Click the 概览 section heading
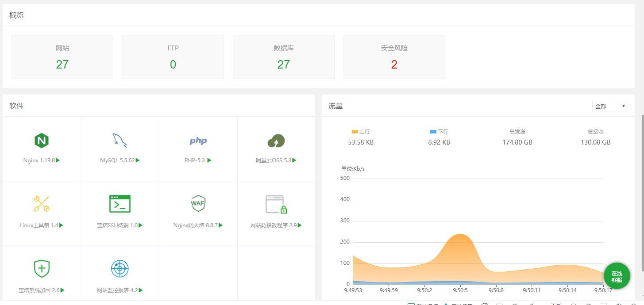 [16, 15]
